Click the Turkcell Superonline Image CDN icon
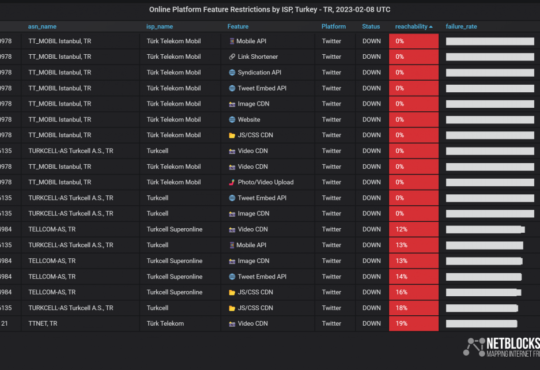Screen dimensions: 540x370 pyautogui.click(x=232, y=261)
